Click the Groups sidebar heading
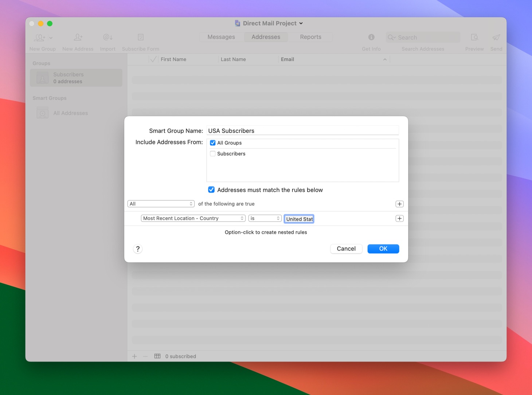 [42, 63]
